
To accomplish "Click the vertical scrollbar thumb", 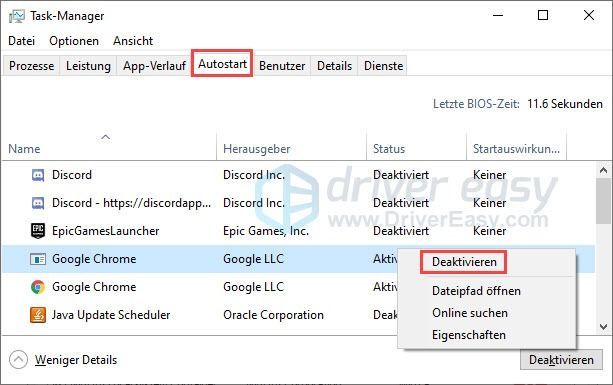I will coord(603,201).
